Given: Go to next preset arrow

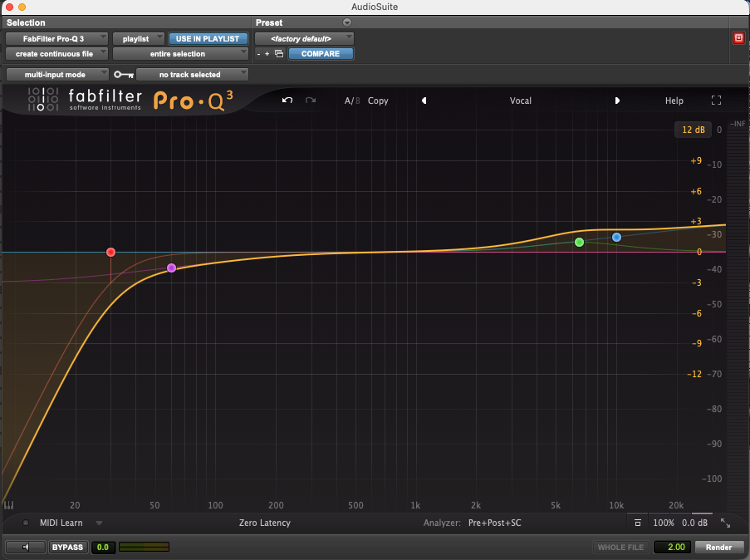Looking at the screenshot, I should 617,101.
